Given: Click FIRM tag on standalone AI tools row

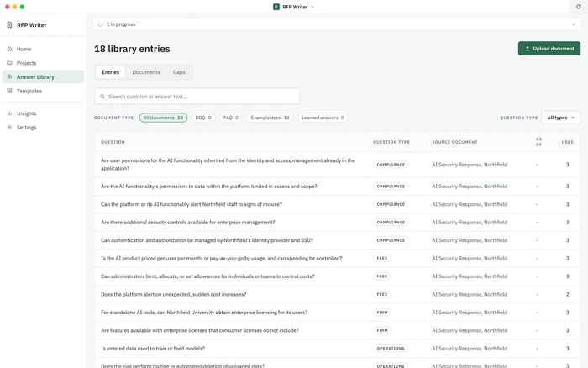Looking at the screenshot, I should [x=382, y=312].
